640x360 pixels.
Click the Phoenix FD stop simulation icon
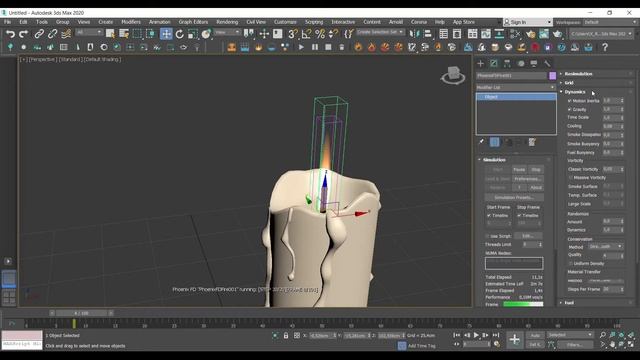click(x=328, y=47)
